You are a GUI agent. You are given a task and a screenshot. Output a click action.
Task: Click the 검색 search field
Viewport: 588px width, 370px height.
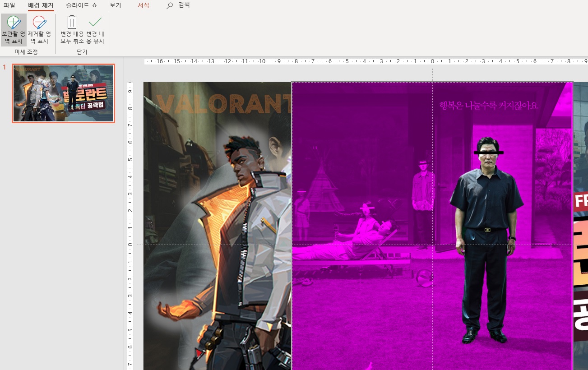coord(184,5)
